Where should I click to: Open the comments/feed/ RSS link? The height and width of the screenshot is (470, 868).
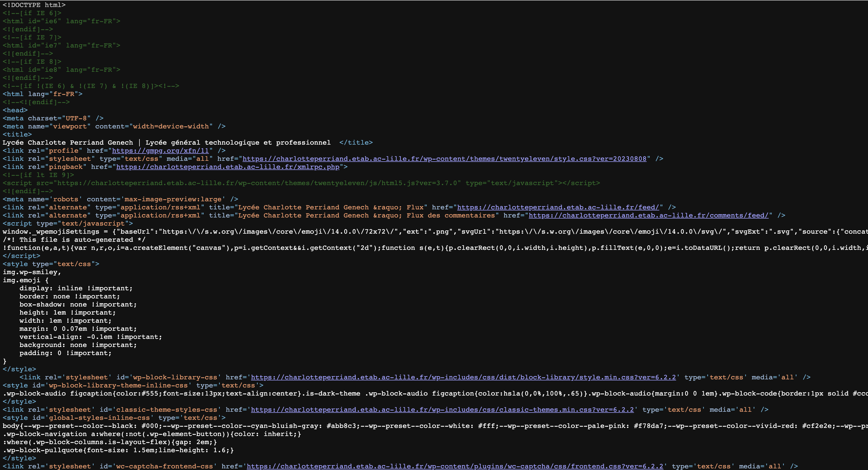648,216
